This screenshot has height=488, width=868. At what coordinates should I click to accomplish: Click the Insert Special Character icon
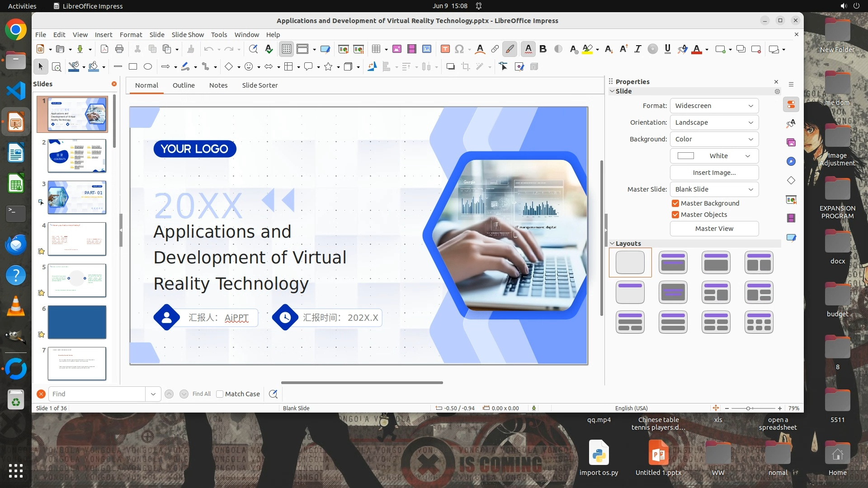(459, 49)
